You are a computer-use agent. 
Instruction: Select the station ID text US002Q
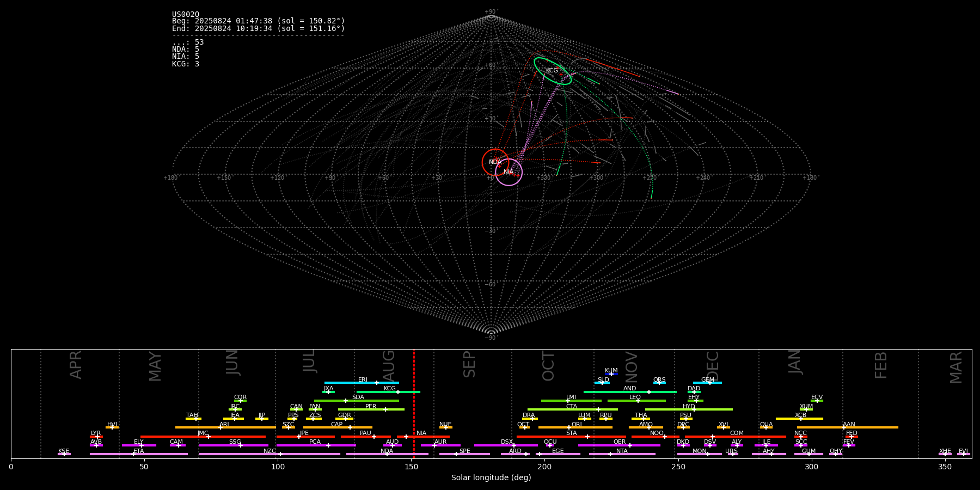186,14
